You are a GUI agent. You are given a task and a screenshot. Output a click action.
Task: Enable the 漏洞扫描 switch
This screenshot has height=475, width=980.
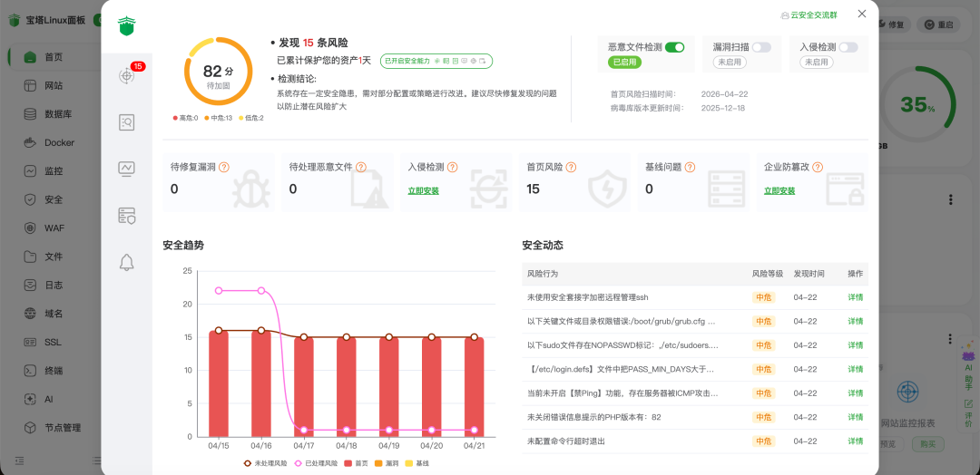coord(761,47)
